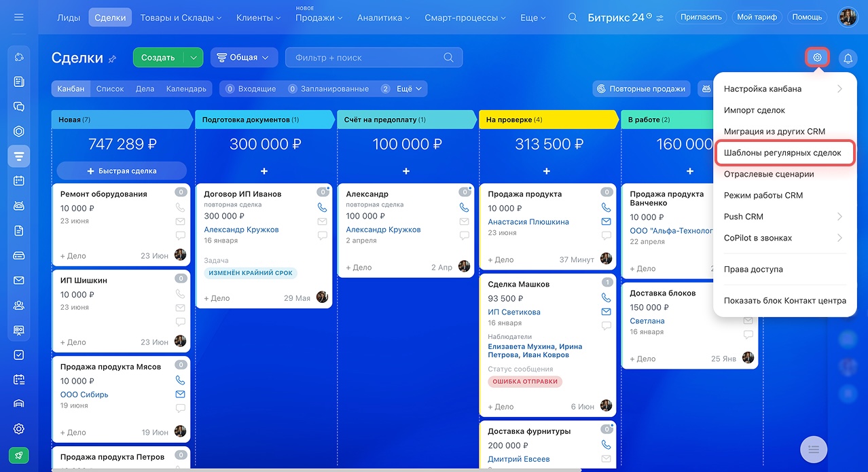
Task: Click the На проверке stage header
Action: point(547,120)
